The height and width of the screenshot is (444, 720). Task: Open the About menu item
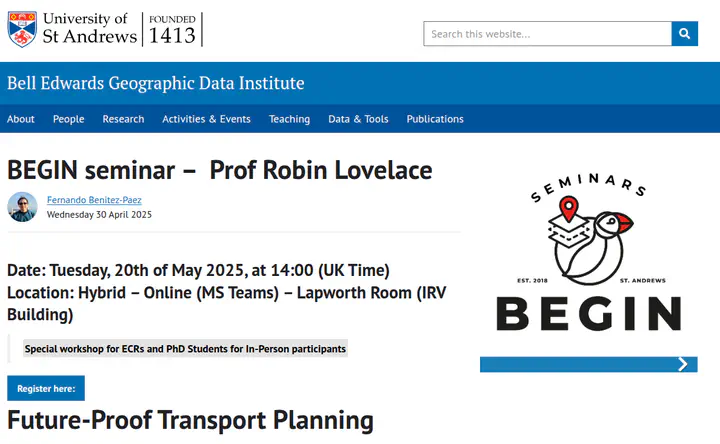[21, 119]
